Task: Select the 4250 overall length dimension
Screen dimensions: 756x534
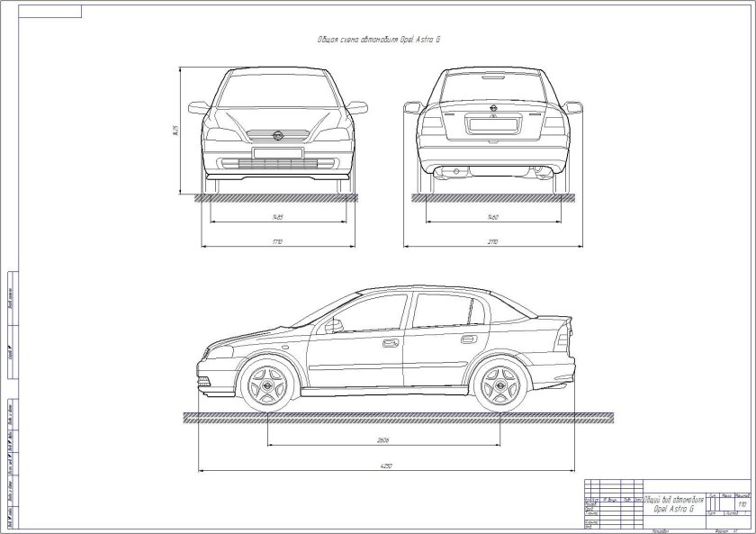Action: (x=385, y=466)
